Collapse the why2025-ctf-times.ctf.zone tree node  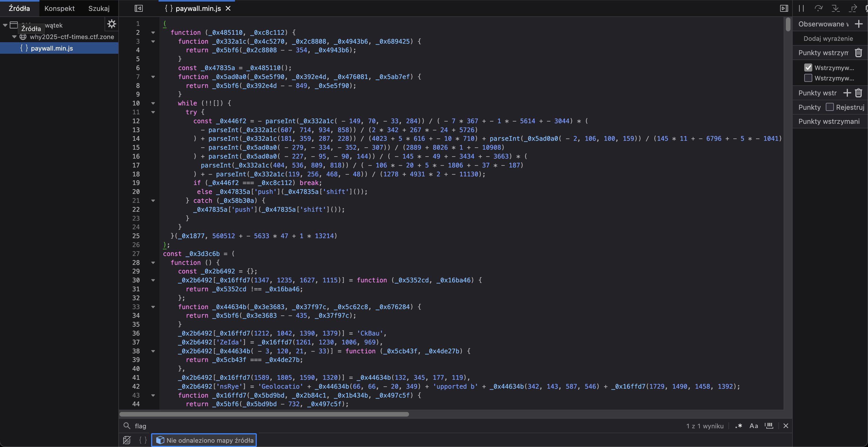pos(14,37)
